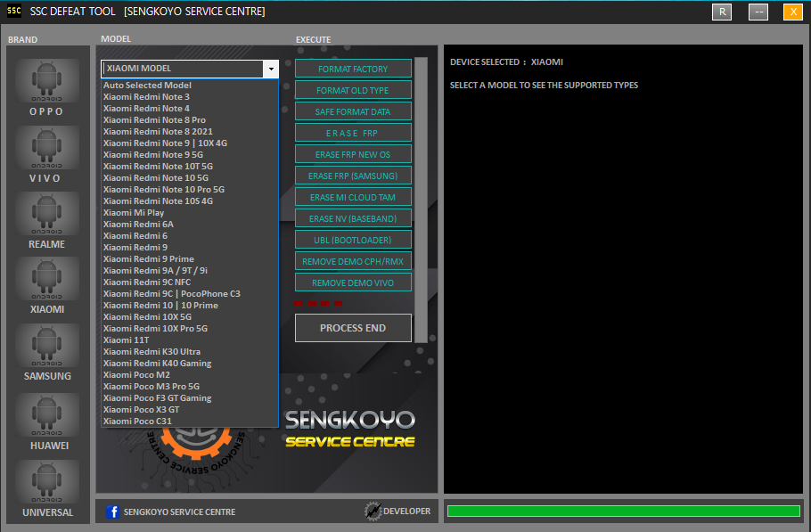Click the green progress bar at bottom right
811x532 pixels.
point(624,511)
